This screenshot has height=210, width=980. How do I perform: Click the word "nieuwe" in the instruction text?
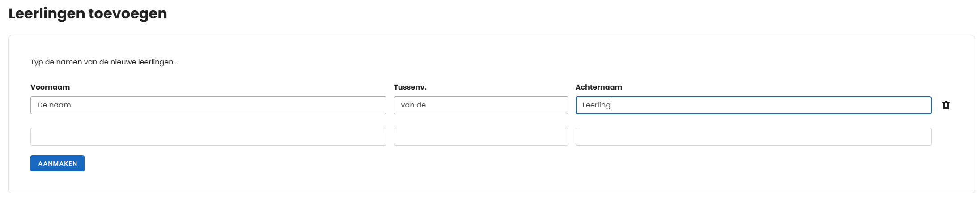[123, 62]
